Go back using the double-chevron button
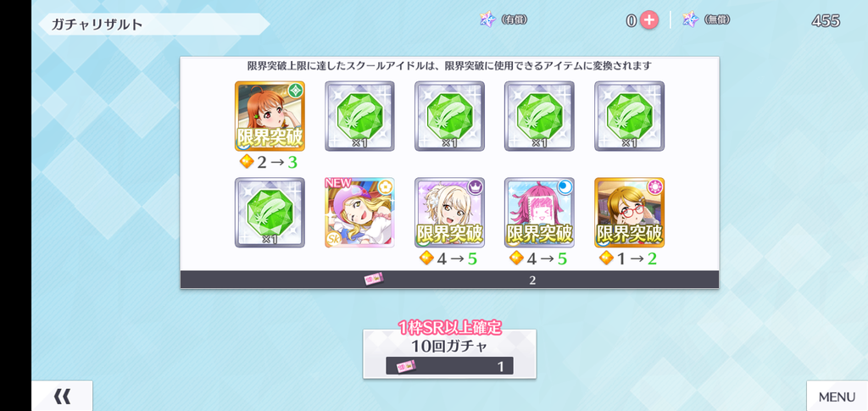This screenshot has width=868, height=411. 62,396
